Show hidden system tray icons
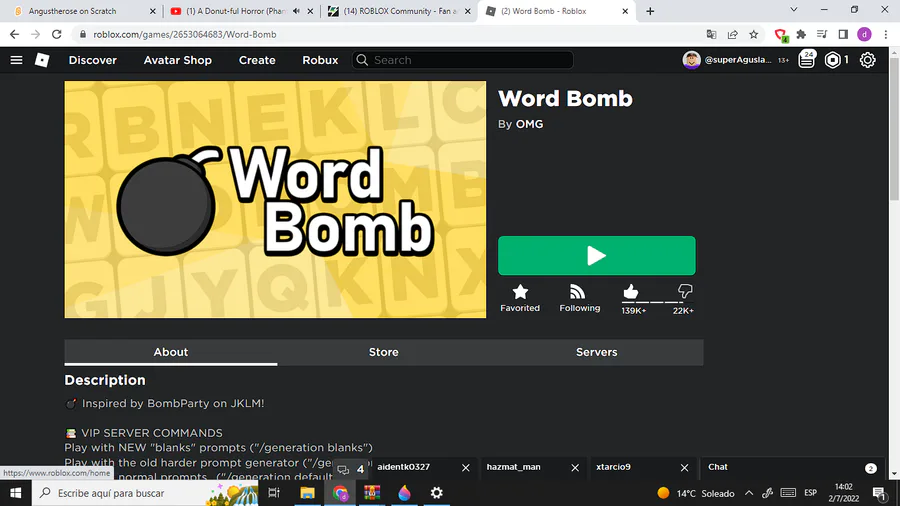Screen dimensions: 900x506 (749, 493)
